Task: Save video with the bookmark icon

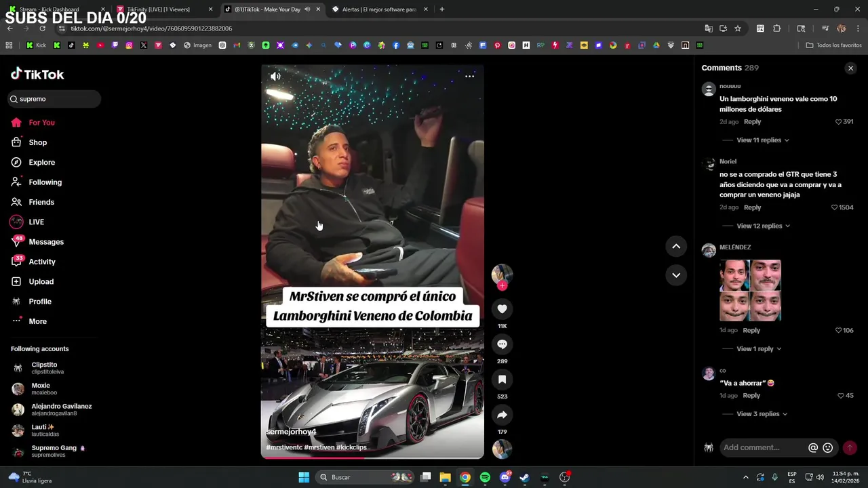Action: tap(502, 380)
